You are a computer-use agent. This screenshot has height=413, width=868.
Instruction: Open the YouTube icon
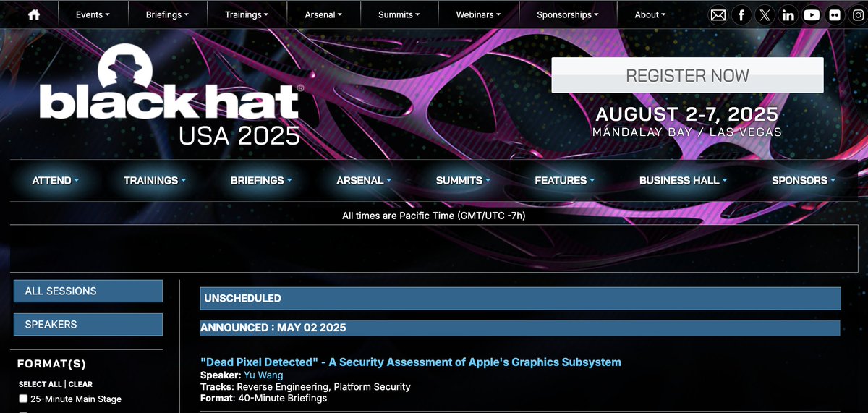click(812, 14)
